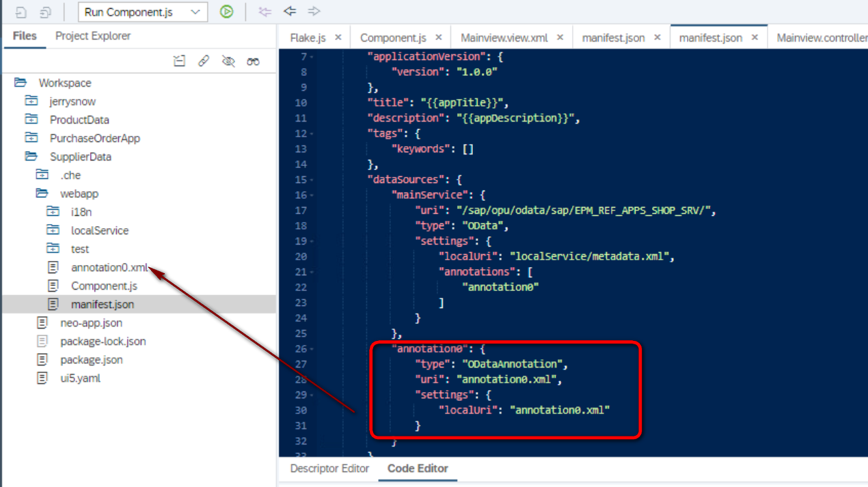This screenshot has height=487, width=868.
Task: Open the Mainview.controller tab
Action: (x=822, y=38)
